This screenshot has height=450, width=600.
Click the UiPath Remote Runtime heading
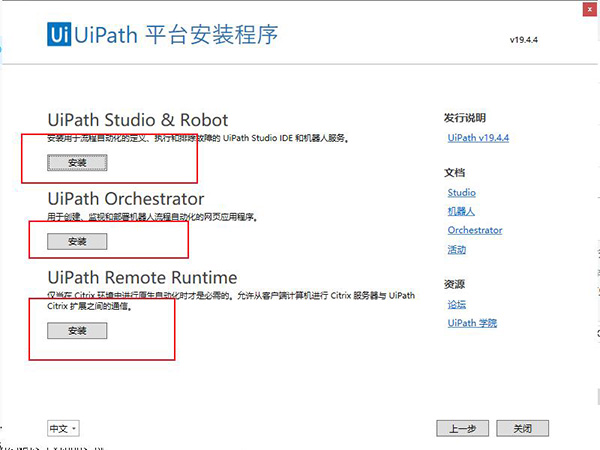(x=142, y=277)
